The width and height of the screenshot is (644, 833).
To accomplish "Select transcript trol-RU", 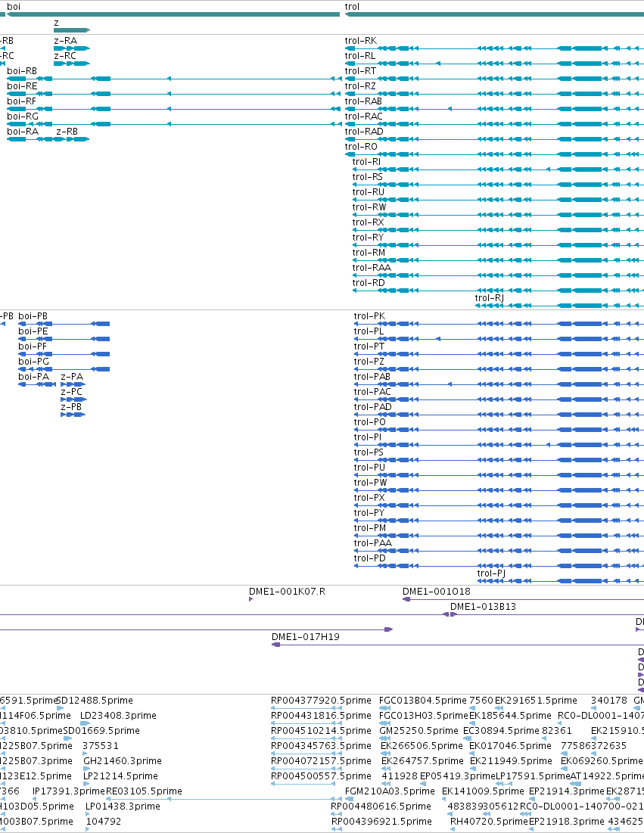I will (498, 200).
